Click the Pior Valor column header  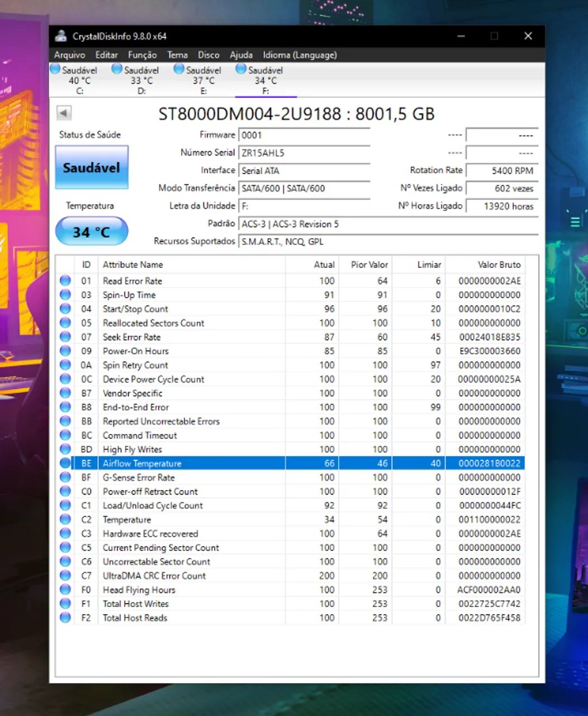tap(365, 265)
